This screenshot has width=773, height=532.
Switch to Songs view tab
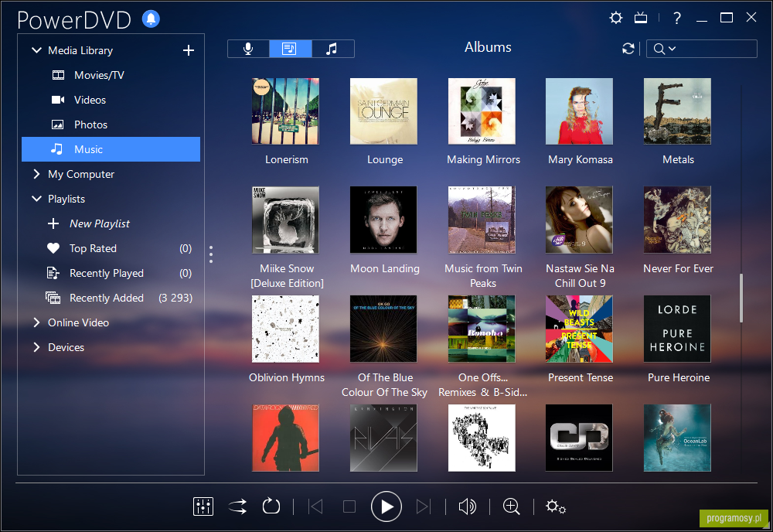click(332, 49)
